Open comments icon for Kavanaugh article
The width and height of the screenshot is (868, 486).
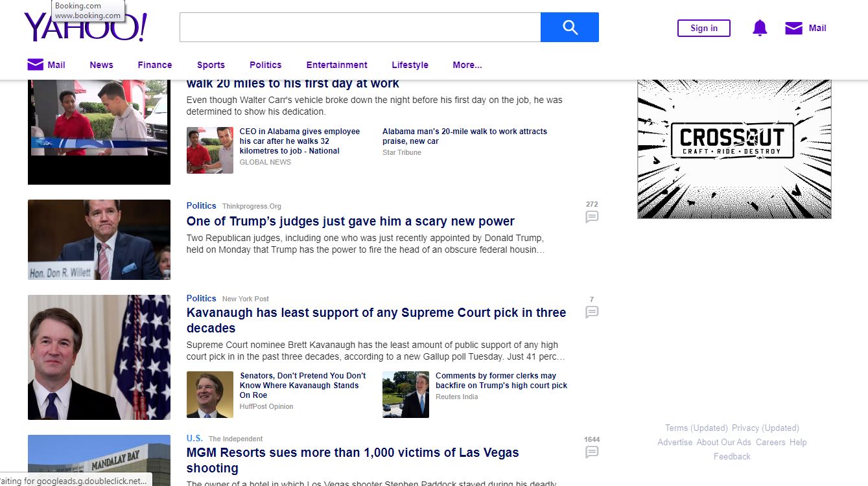[x=591, y=312]
